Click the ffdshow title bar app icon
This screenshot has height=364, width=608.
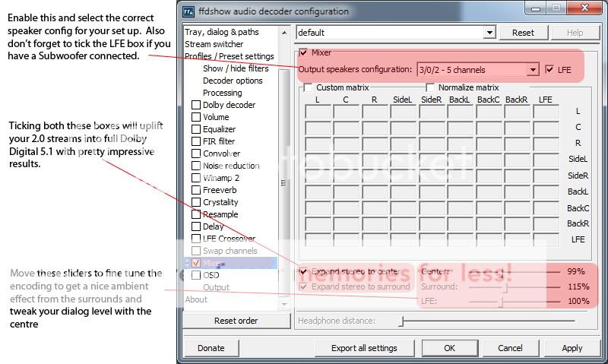[x=188, y=11]
